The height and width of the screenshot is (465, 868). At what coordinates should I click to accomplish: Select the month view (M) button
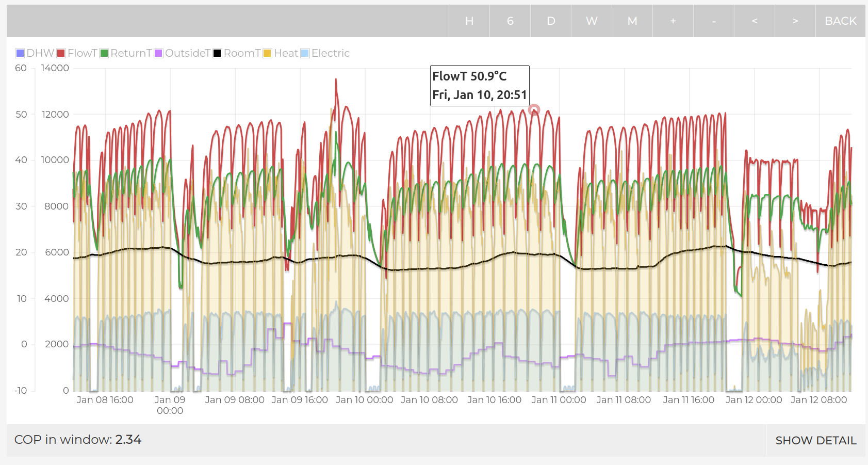(632, 21)
